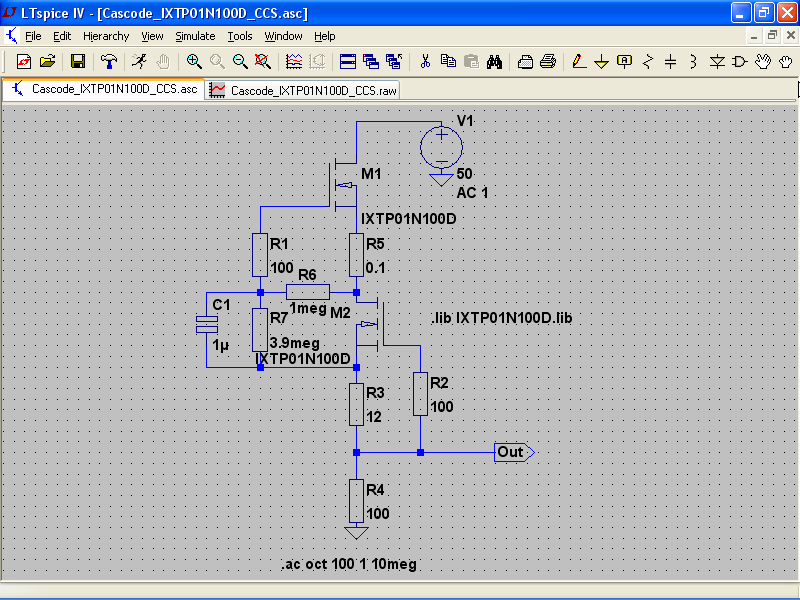Select the Cut scissors tool

point(425,62)
